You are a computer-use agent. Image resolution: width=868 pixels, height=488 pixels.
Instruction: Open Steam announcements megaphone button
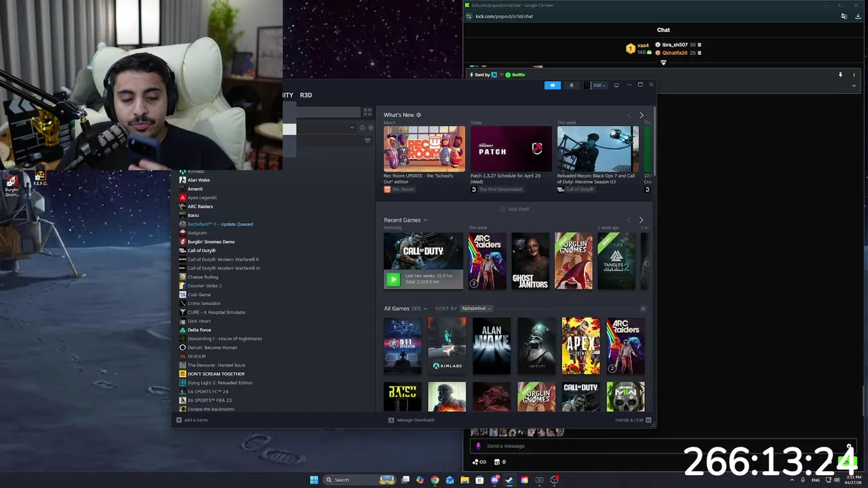553,85
